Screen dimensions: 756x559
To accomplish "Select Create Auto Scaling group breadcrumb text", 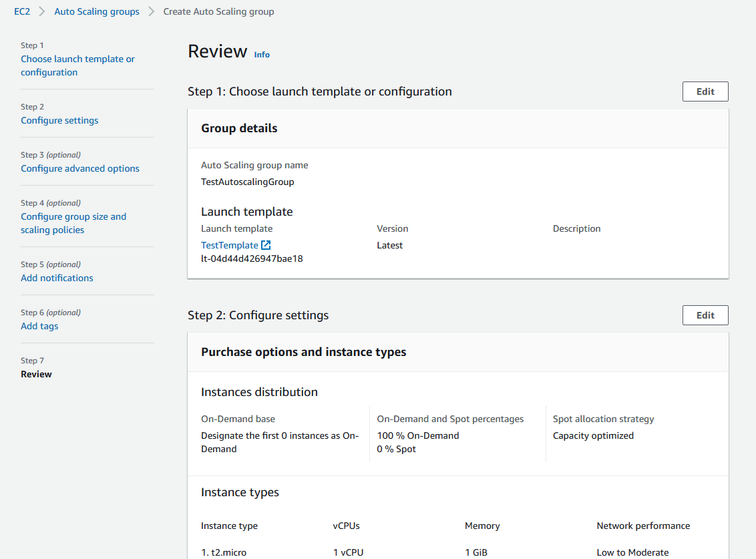I will tap(218, 11).
